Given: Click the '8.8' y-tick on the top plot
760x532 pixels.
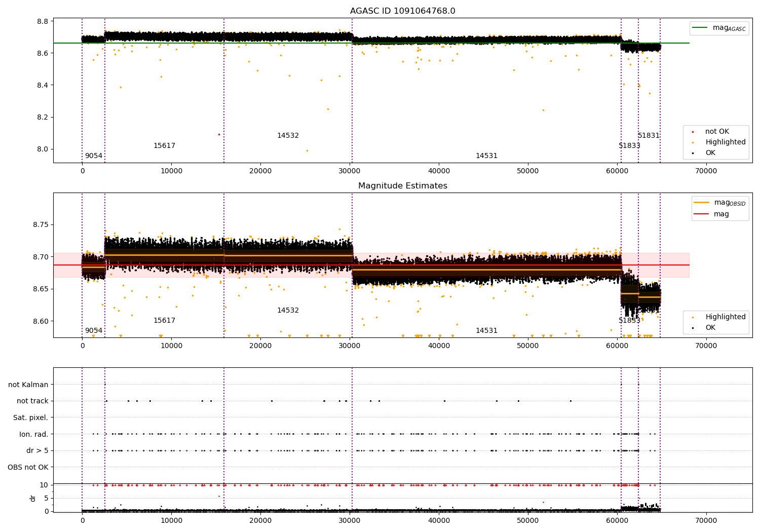Looking at the screenshot, I should 43,21.
